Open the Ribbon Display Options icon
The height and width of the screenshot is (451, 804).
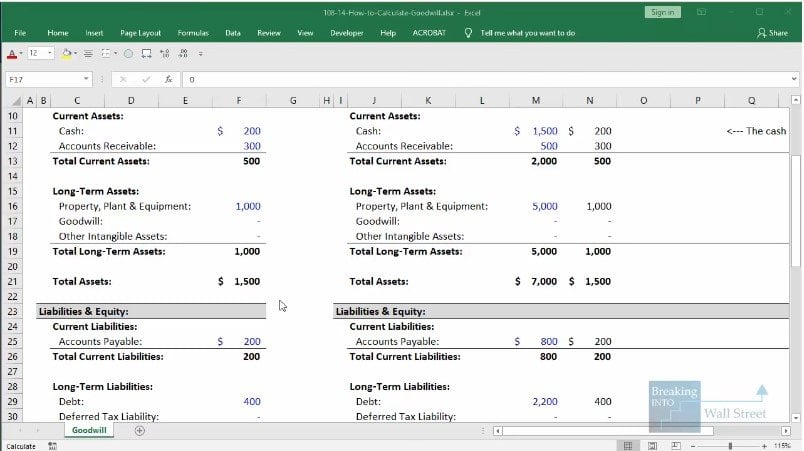701,12
